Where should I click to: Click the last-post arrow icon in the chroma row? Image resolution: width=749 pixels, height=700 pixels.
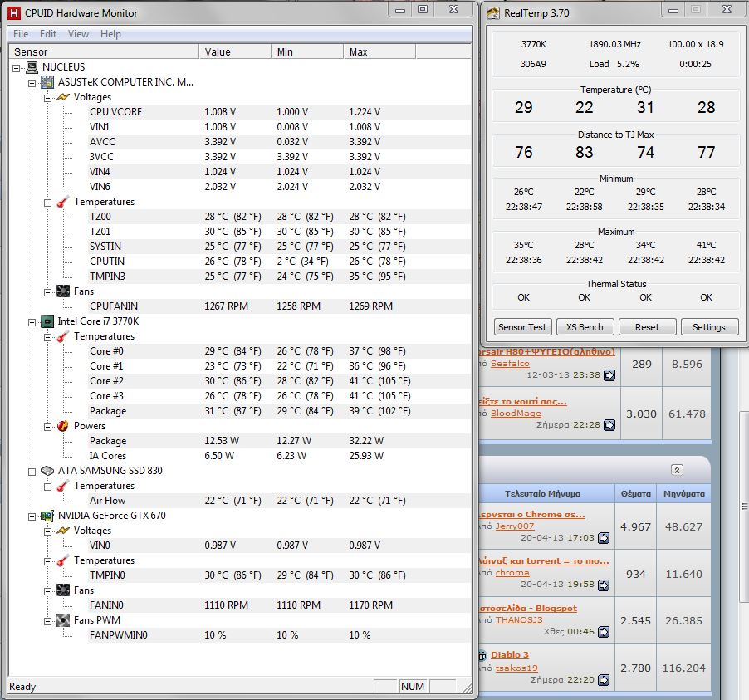coord(604,585)
